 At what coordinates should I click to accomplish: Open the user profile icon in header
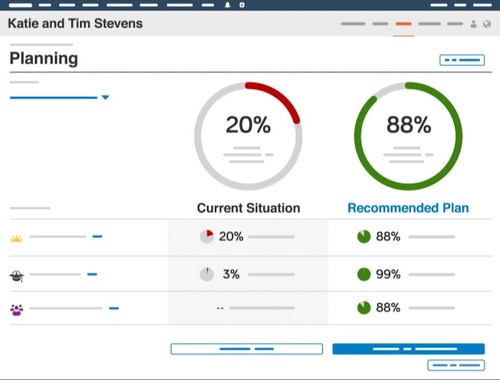click(x=473, y=24)
